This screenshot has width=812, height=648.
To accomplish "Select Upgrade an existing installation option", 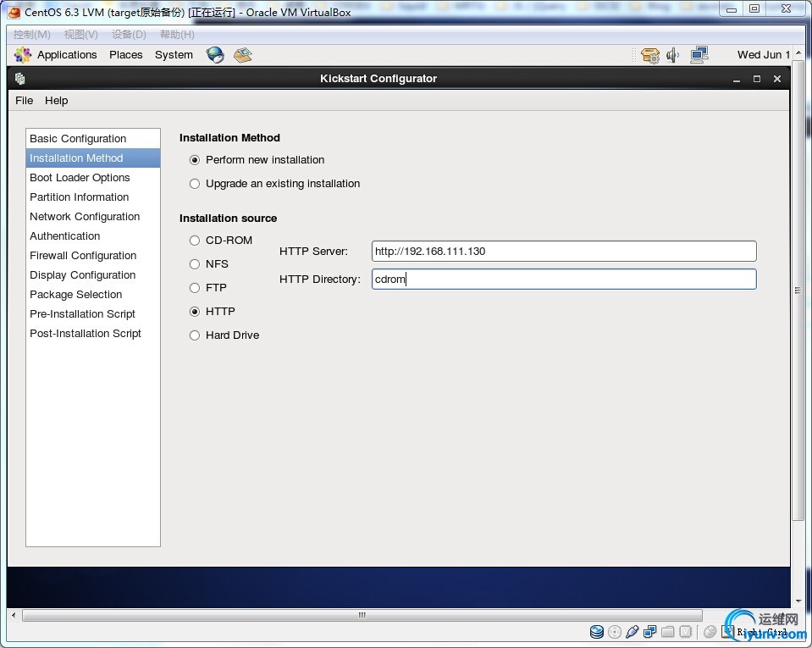I will pyautogui.click(x=195, y=184).
